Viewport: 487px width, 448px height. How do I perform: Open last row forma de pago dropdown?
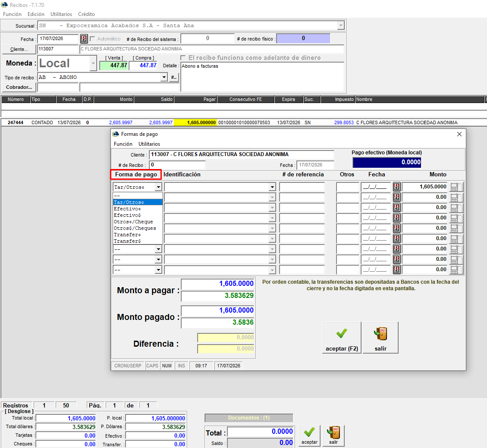[x=158, y=270]
